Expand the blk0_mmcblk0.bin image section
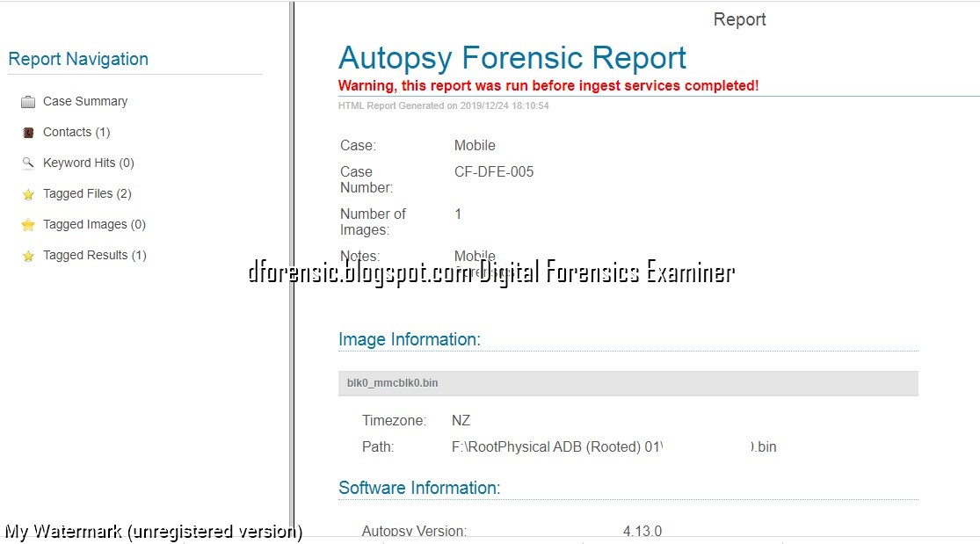 pyautogui.click(x=393, y=382)
